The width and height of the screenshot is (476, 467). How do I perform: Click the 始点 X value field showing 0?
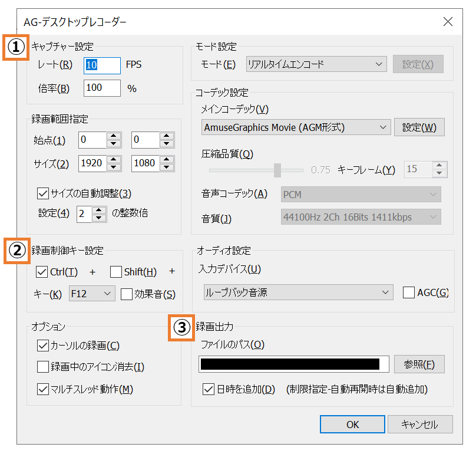click(x=92, y=140)
